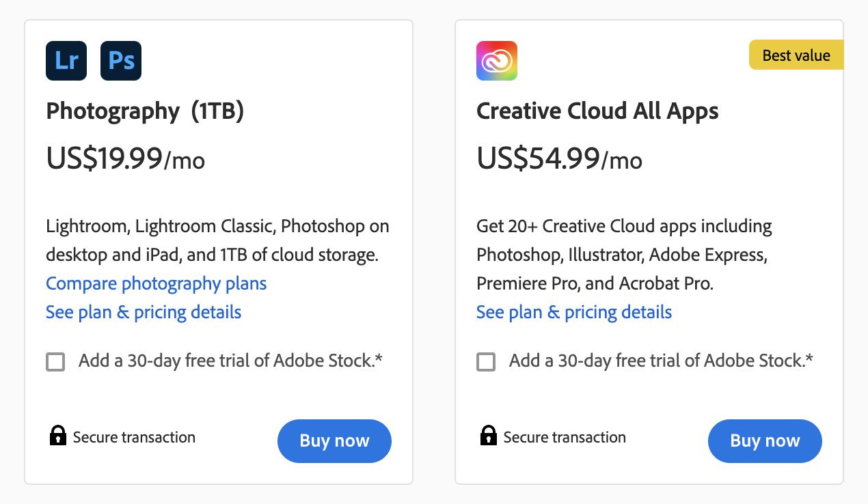This screenshot has width=868, height=504.
Task: Tick Adobe Stock trial checkbox for All Apps
Action: click(486, 361)
